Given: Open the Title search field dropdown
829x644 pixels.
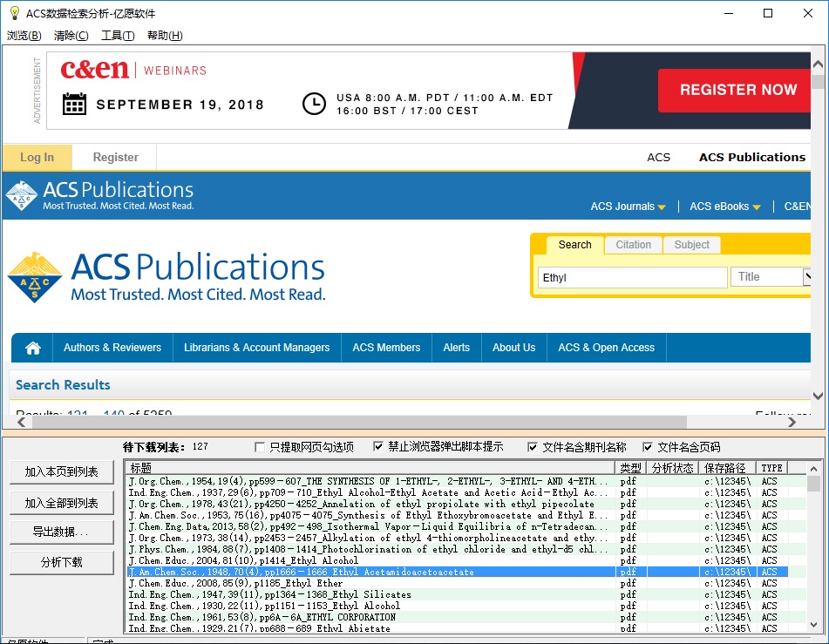Looking at the screenshot, I should 807,277.
